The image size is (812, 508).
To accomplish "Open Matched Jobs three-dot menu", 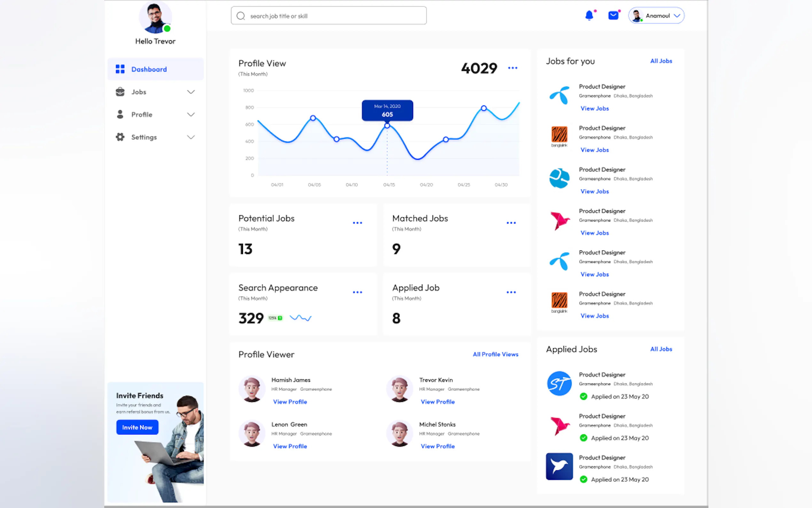I will click(x=511, y=223).
